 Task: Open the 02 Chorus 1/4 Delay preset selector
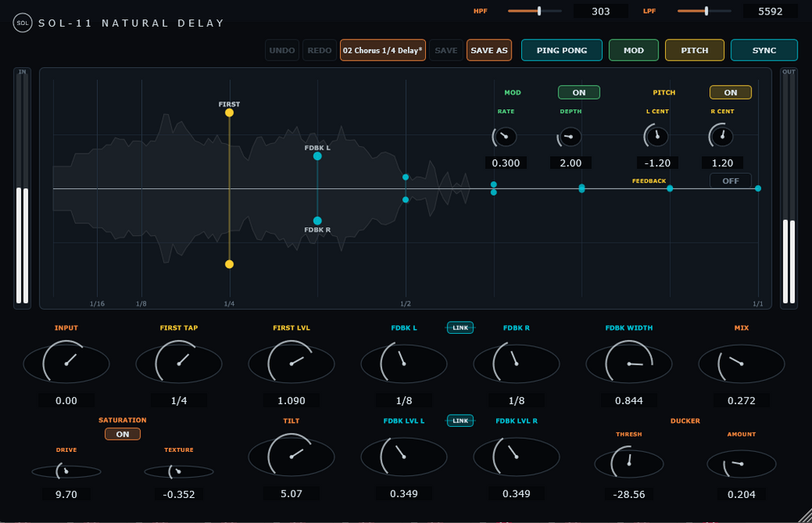383,50
